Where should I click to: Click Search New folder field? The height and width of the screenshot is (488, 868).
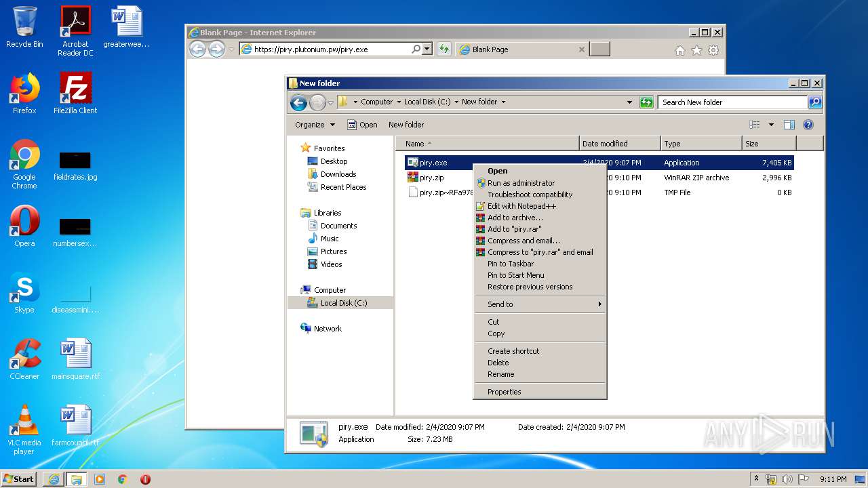(732, 102)
